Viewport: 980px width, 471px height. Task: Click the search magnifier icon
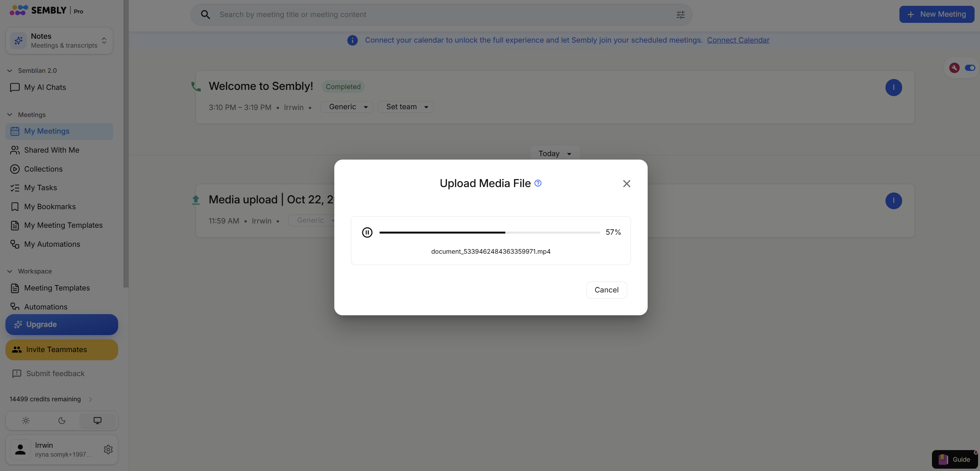pyautogui.click(x=205, y=15)
